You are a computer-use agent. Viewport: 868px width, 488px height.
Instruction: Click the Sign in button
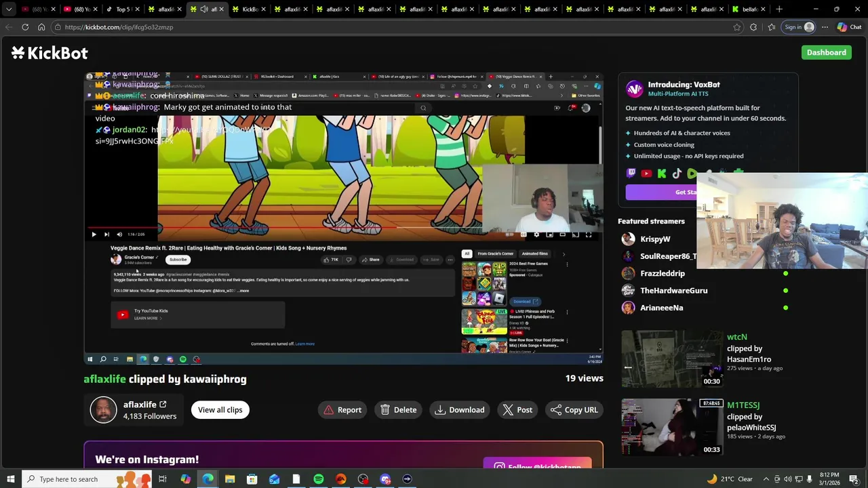tap(799, 27)
